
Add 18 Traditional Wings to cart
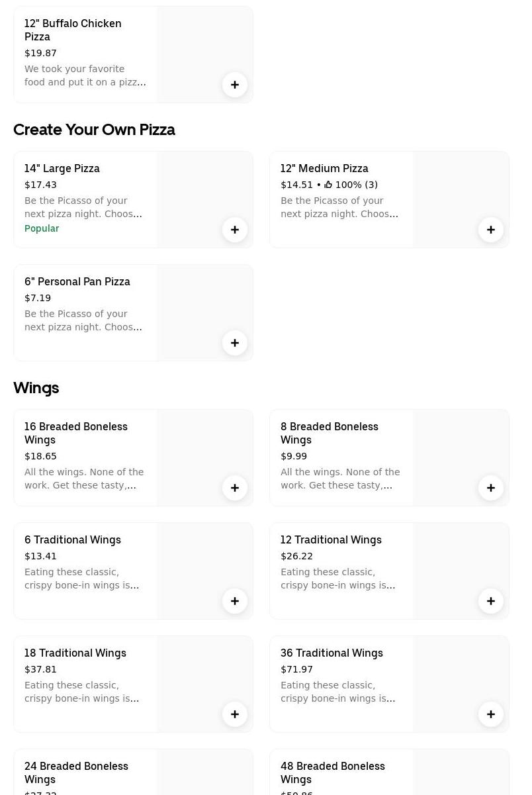coord(235,714)
